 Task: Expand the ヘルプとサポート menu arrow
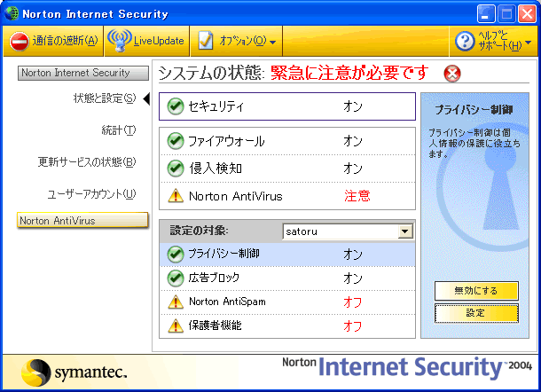[x=528, y=43]
